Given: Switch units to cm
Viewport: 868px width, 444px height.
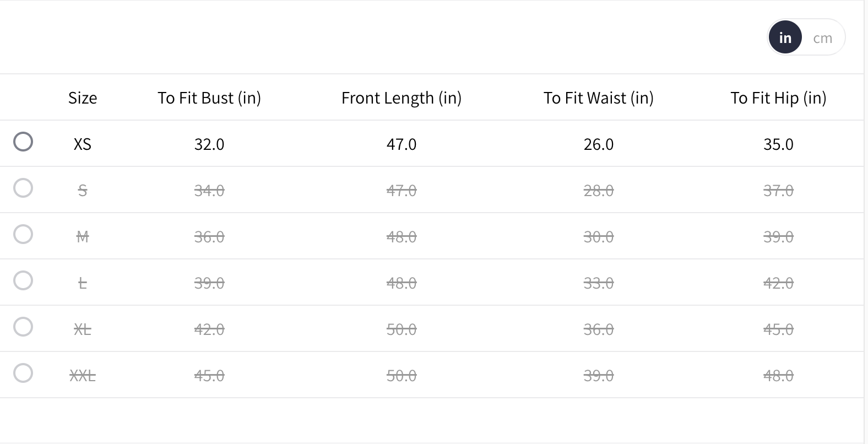Looking at the screenshot, I should point(822,38).
